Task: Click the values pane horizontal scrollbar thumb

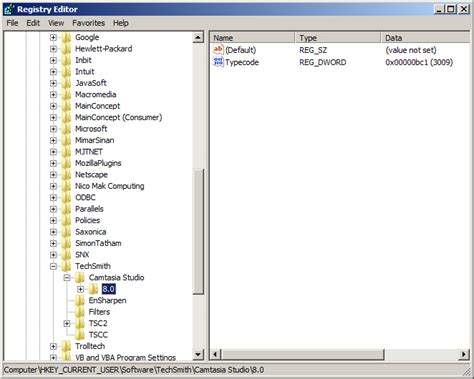Action: (302, 354)
